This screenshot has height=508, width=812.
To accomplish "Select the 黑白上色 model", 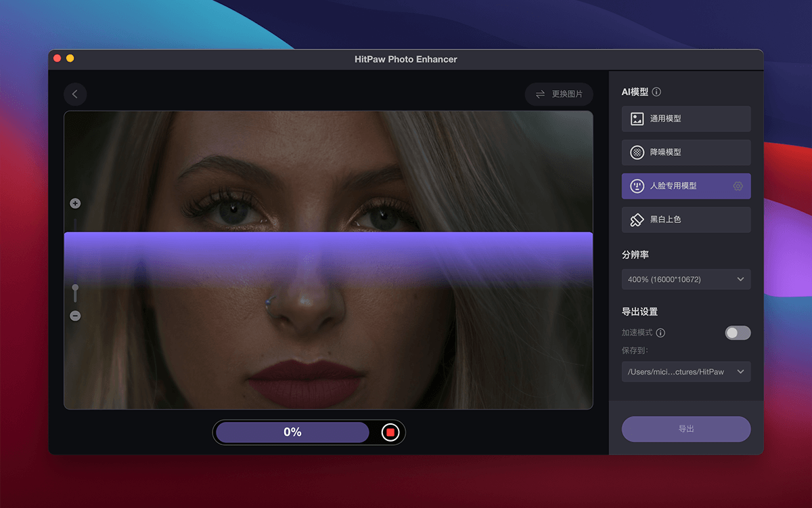I will coord(686,219).
